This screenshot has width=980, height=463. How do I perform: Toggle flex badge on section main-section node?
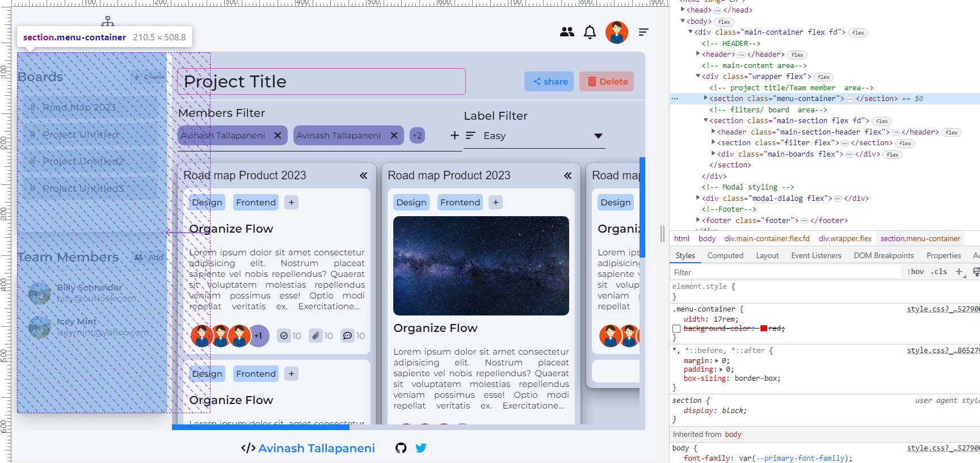[x=882, y=121]
